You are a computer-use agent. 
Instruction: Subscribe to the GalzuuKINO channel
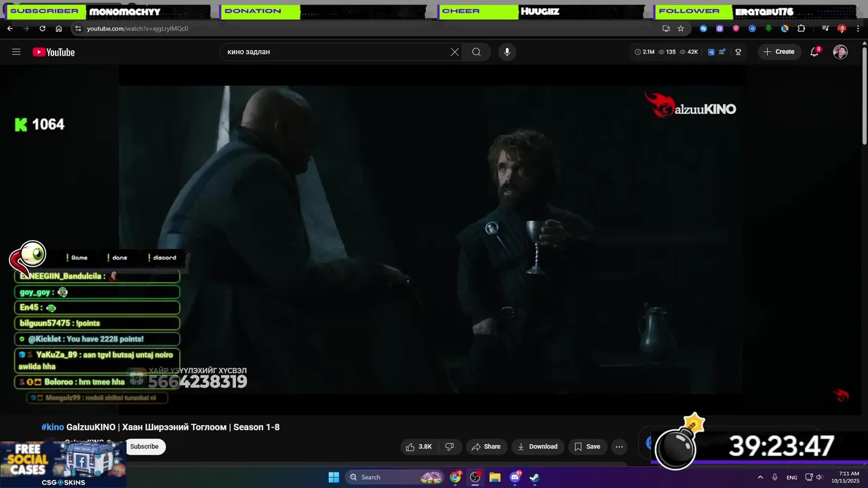pyautogui.click(x=144, y=447)
